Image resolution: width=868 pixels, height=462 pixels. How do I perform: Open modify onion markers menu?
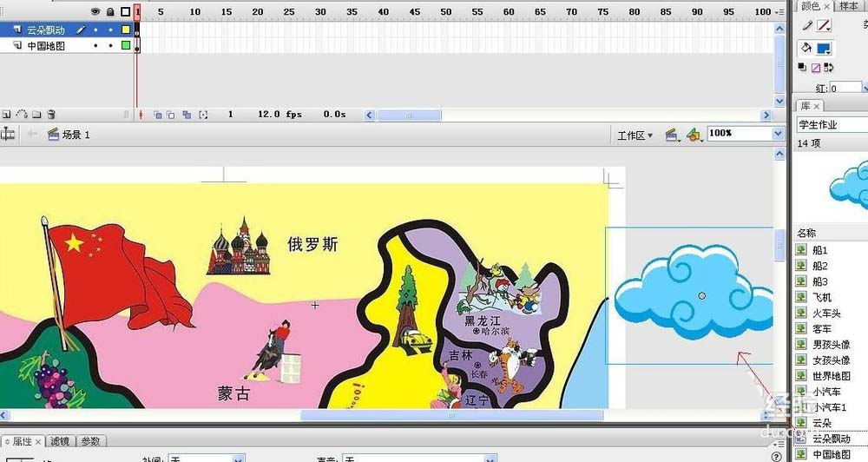pos(203,115)
